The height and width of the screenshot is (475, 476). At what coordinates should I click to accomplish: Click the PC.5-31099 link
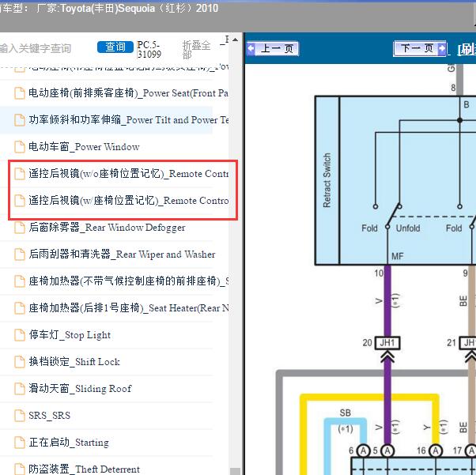(x=149, y=50)
